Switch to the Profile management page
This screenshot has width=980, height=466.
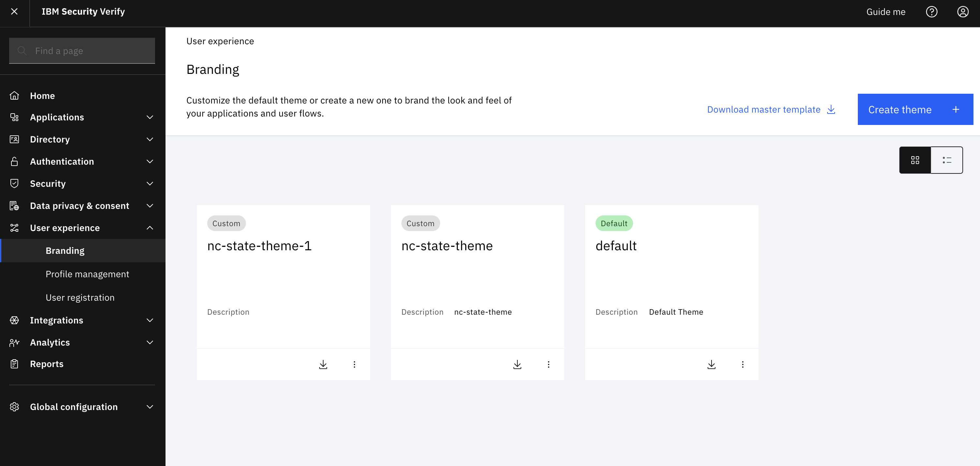tap(88, 274)
